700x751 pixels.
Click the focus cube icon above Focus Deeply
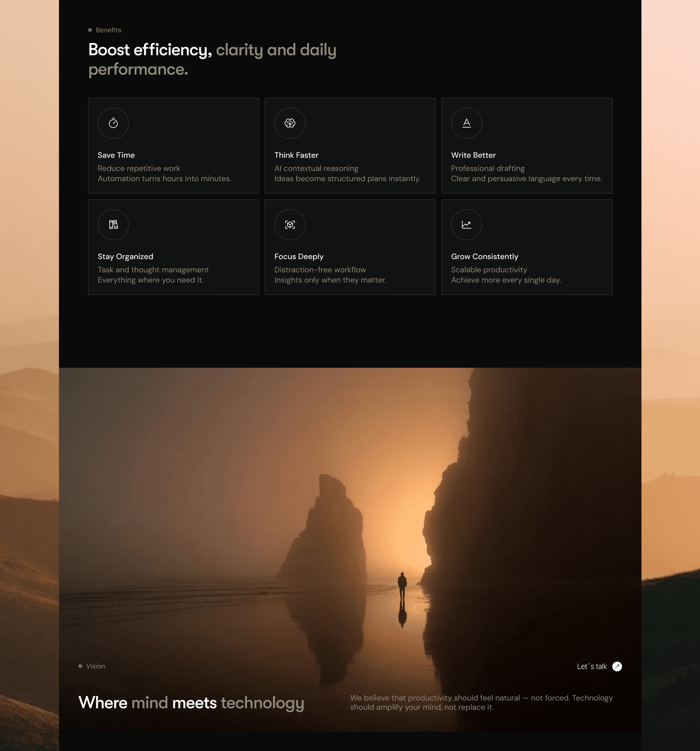pos(290,225)
